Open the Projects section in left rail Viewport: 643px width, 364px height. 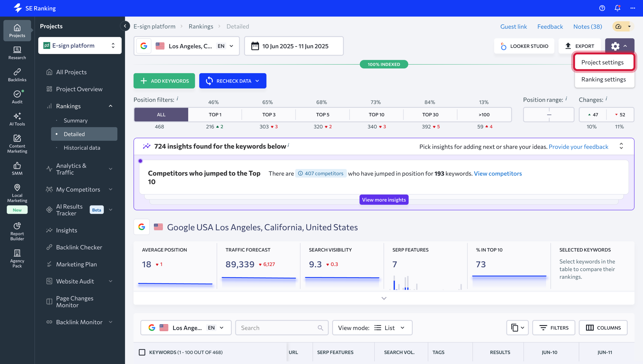(17, 30)
